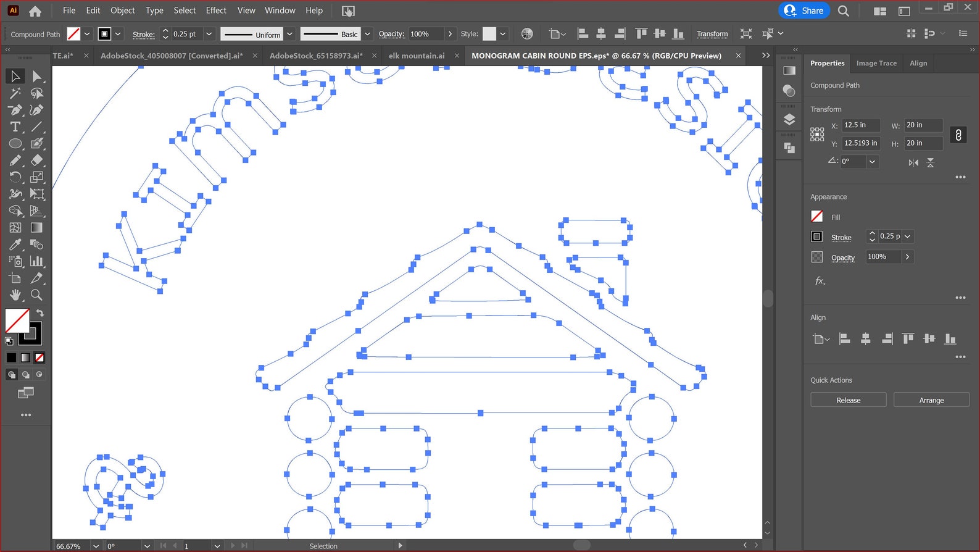Swap fill and stroke colors
The width and height of the screenshot is (980, 552).
click(40, 313)
